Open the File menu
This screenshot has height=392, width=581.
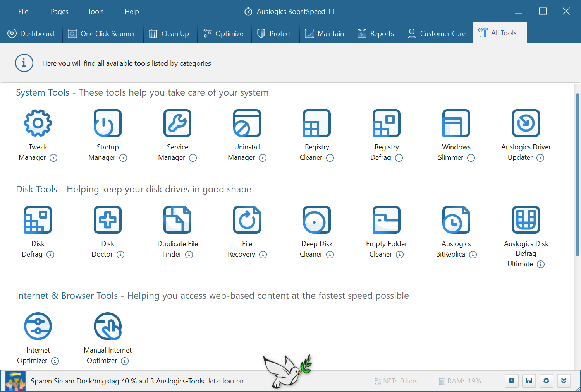[23, 12]
